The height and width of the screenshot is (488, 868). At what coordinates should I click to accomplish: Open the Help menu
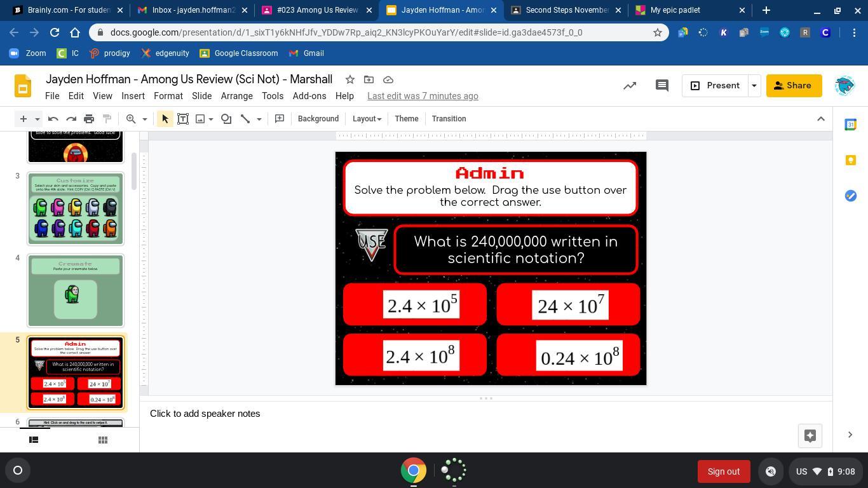pyautogui.click(x=344, y=96)
